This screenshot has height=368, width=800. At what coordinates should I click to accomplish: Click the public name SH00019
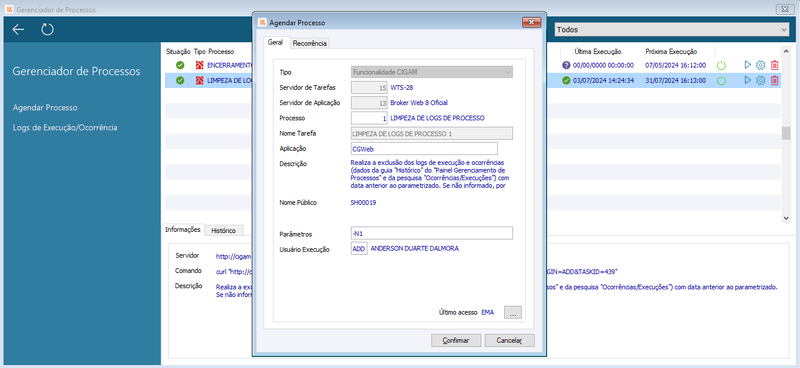363,203
